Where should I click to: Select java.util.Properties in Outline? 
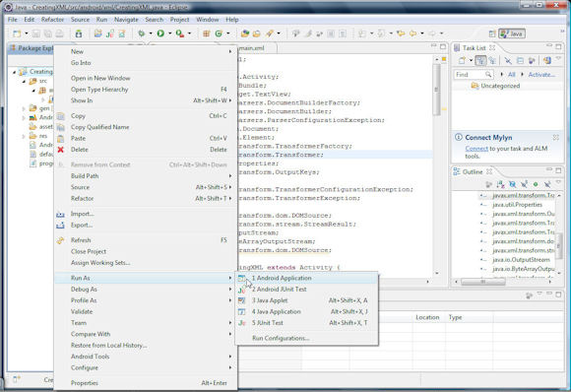tap(517, 205)
